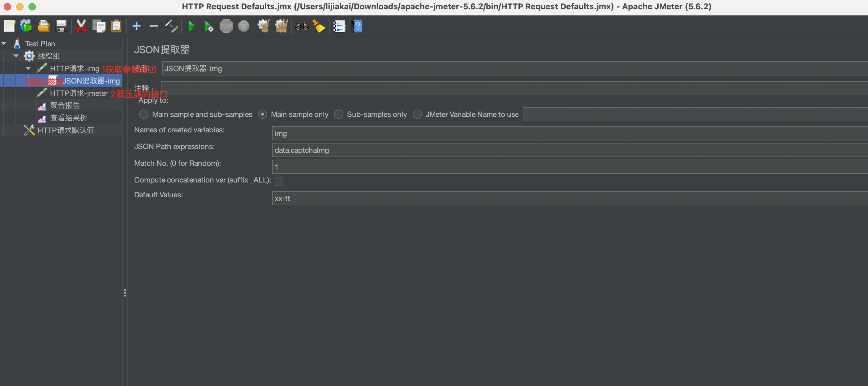Select the Test Plan node
The image size is (868, 386).
coord(40,44)
